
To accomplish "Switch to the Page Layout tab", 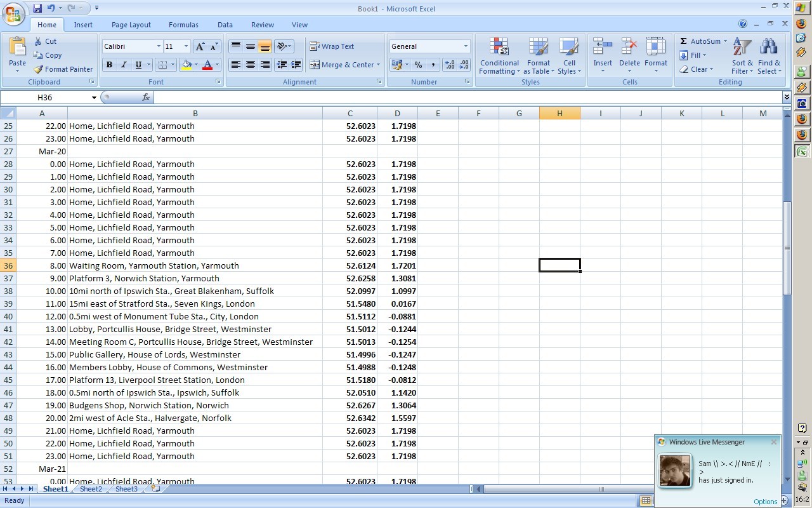I will point(131,25).
